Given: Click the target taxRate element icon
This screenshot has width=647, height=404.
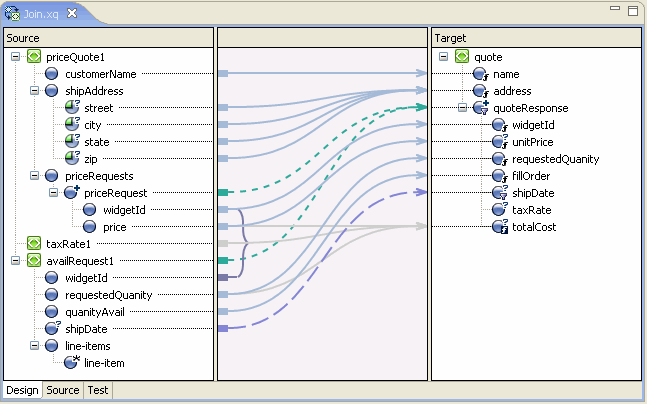Looking at the screenshot, I should pos(500,209).
